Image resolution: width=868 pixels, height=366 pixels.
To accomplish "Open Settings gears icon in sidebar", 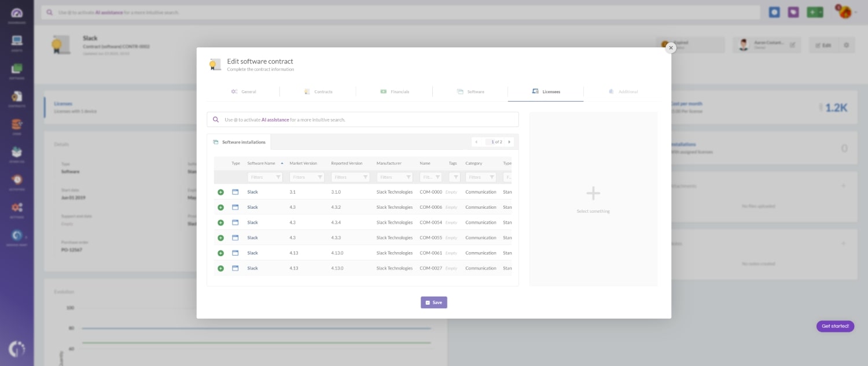I will (17, 208).
